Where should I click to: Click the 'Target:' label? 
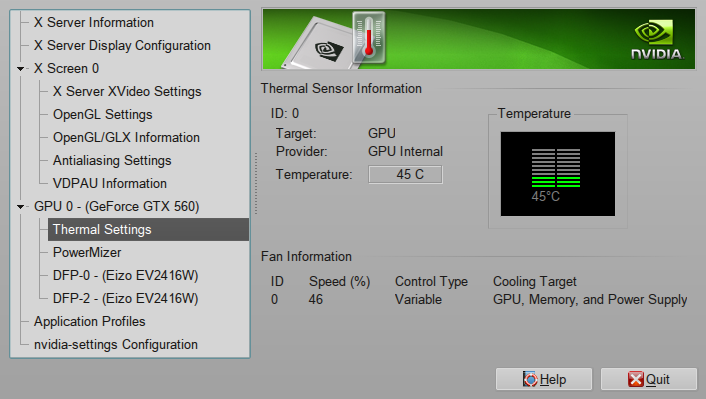[x=296, y=133]
